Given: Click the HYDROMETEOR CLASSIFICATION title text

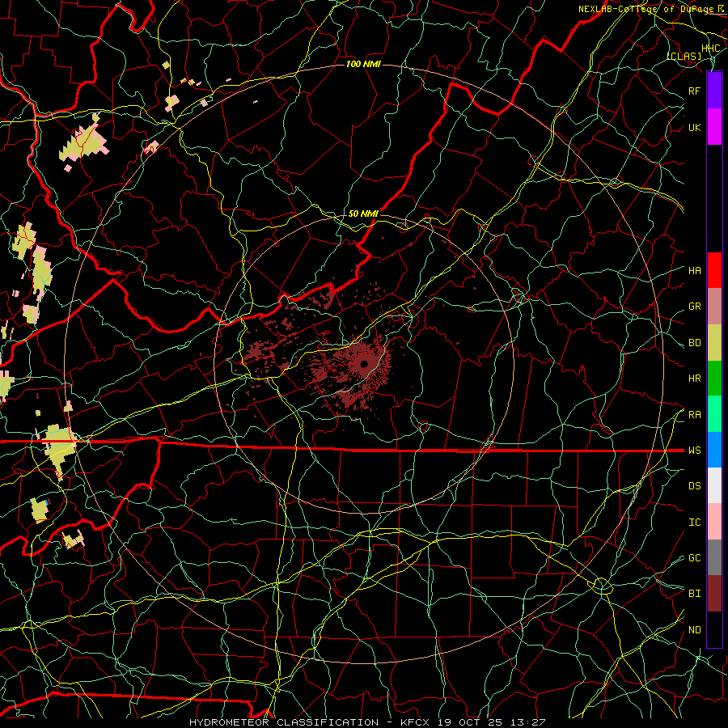Looking at the screenshot, I should coord(284,722).
